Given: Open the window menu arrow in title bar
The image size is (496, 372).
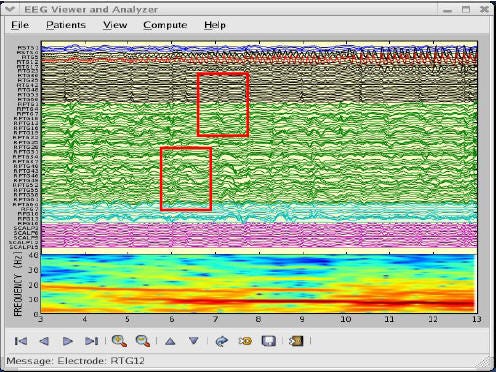Looking at the screenshot, I should 9,9.
